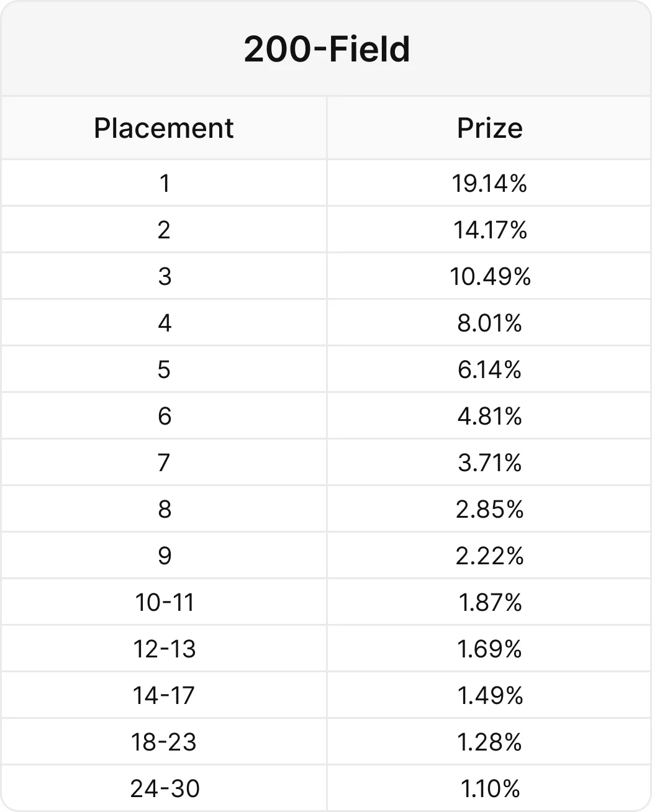Select the 12-13 placement cell
Screen dimensions: 652x812
coord(164,649)
